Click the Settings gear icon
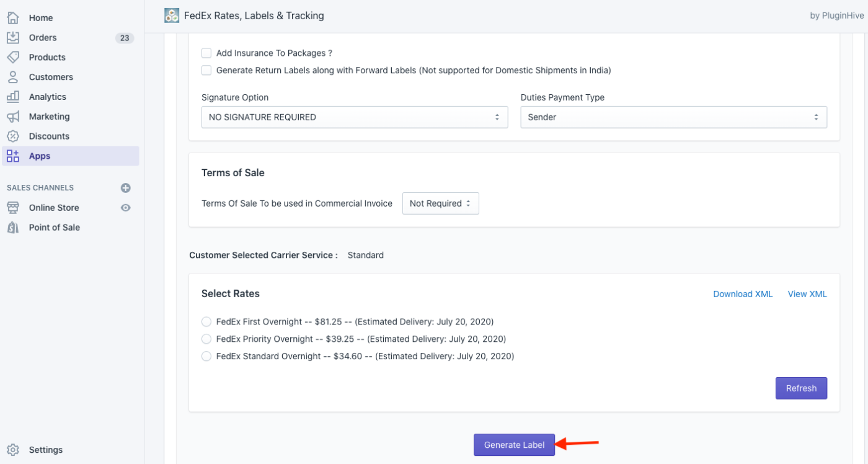The width and height of the screenshot is (868, 464). (13, 450)
